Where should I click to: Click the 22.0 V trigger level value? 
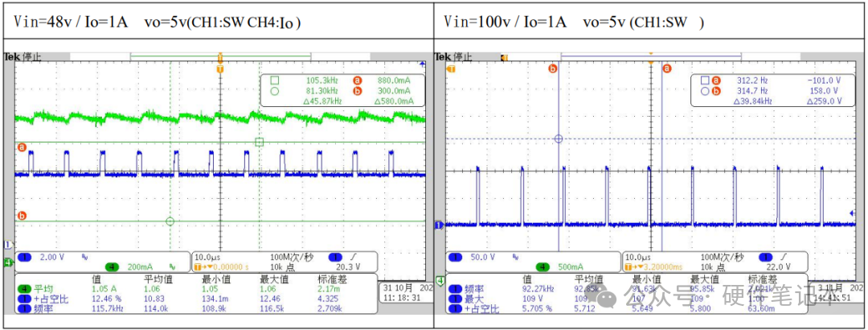778,266
